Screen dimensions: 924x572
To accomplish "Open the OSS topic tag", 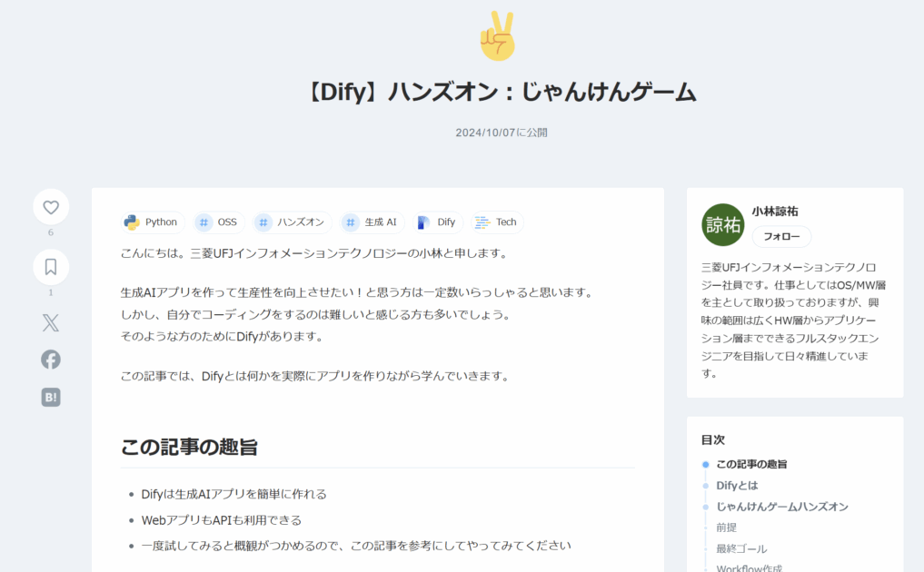I will [x=219, y=222].
